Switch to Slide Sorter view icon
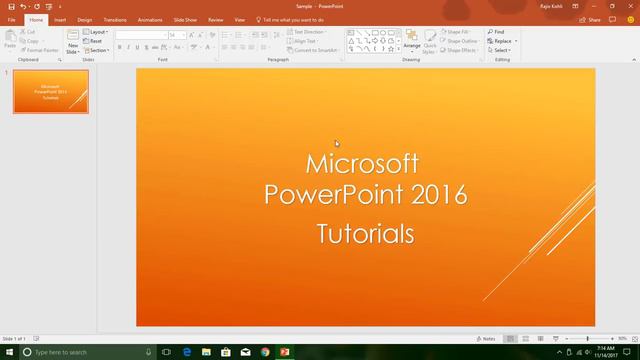 (526, 339)
